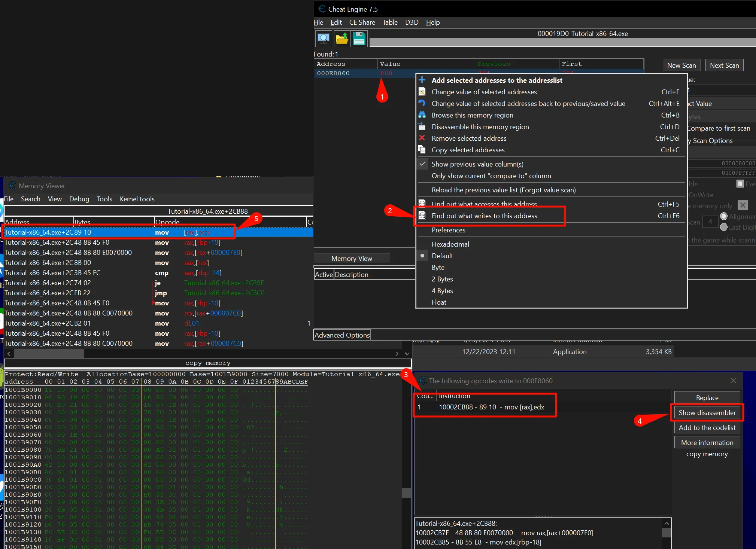Select found address 000E8060 row
Image resolution: width=756 pixels, height=549 pixels.
click(x=365, y=73)
